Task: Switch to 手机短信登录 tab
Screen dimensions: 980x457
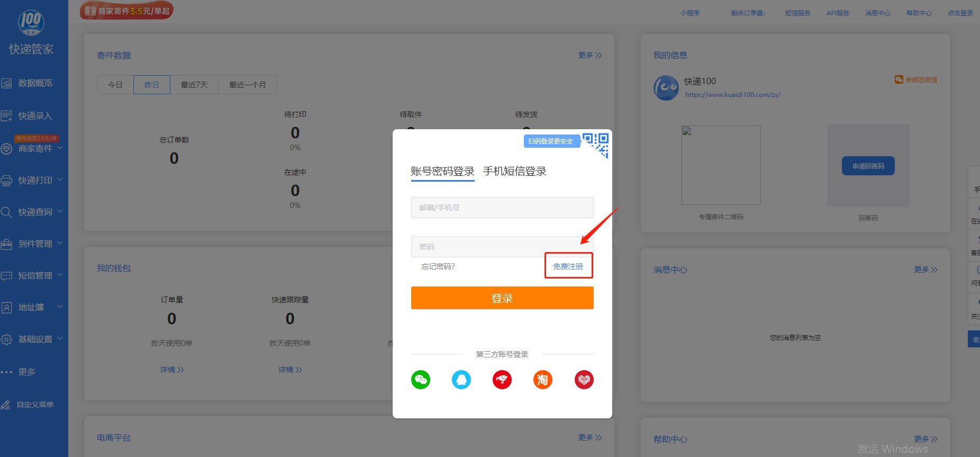Action: [x=514, y=172]
